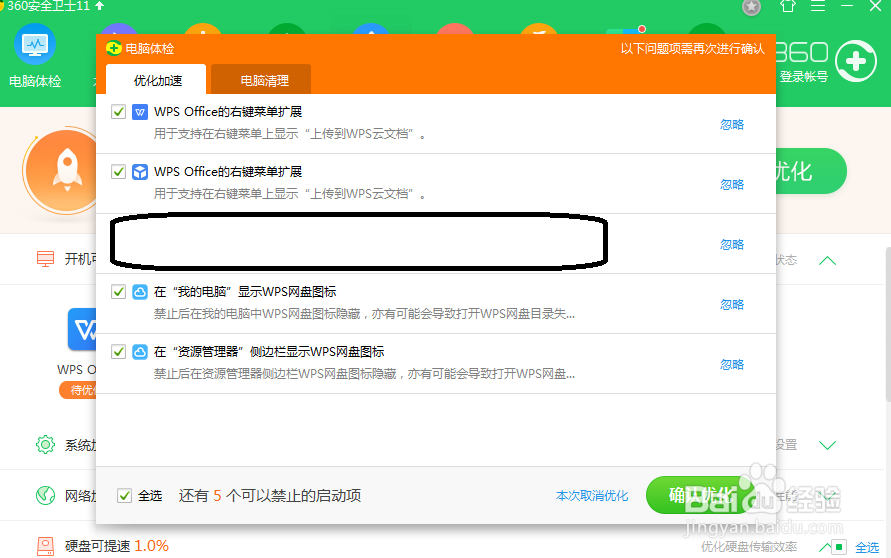Ignore the 我的电脑 WPS网盘图标 item
Viewport: 891px width, 558px height.
732,304
